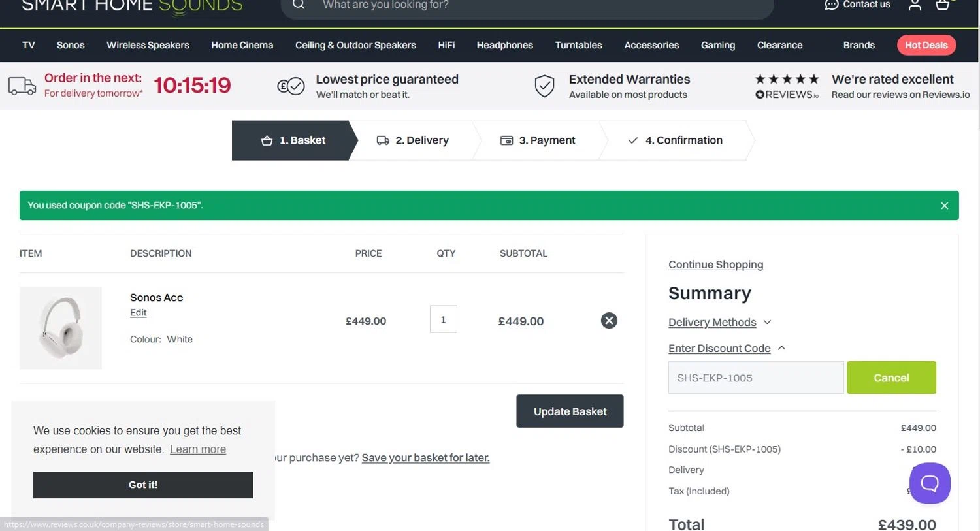The image size is (980, 531).
Task: Click the Contact us link text
Action: [866, 5]
